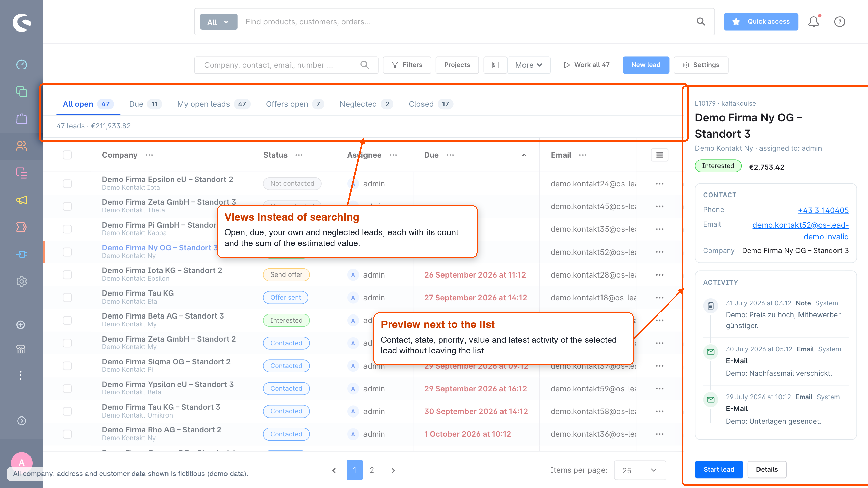Open the Items per page dropdown

coord(640,470)
